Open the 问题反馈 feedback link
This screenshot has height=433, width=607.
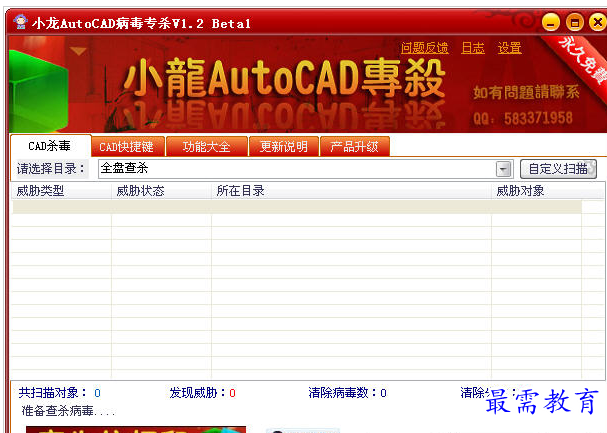(425, 48)
